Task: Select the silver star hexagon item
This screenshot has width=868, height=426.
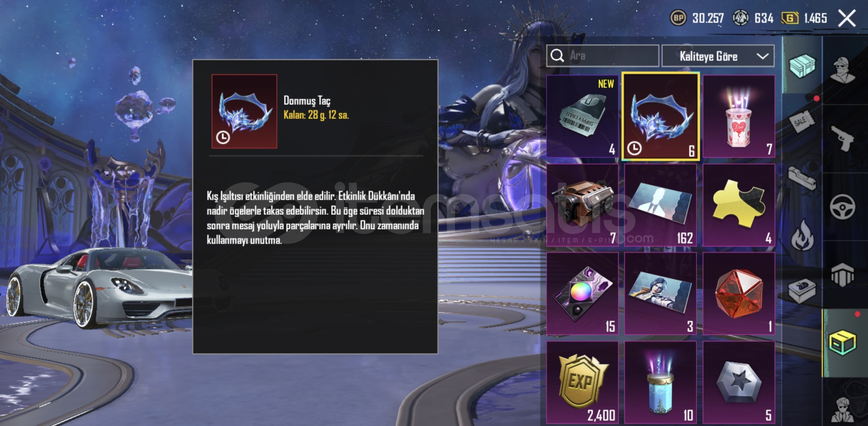Action: [739, 383]
